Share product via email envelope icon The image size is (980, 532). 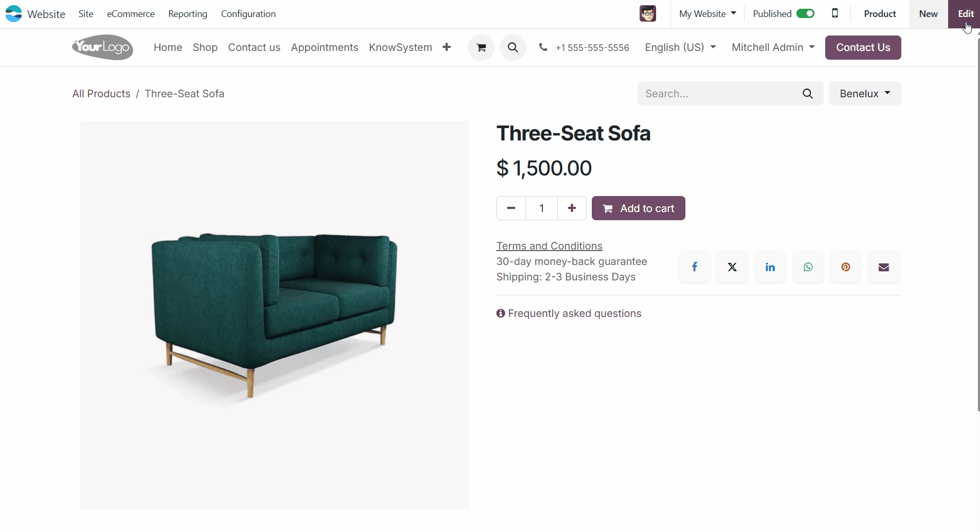884,267
